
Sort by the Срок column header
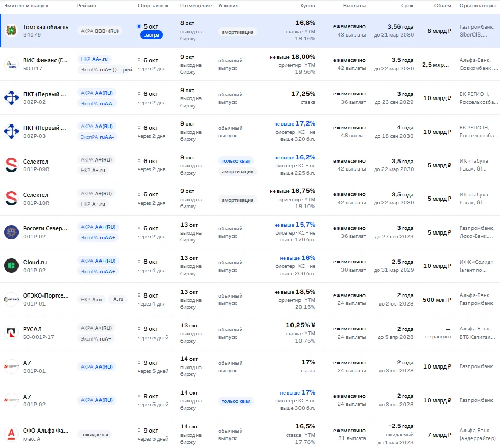click(x=407, y=6)
